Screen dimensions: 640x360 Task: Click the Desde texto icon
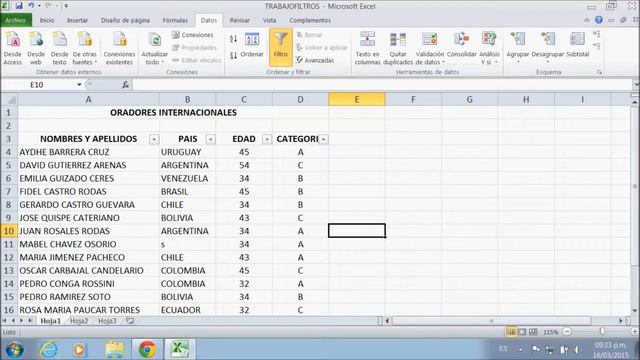coord(60,40)
